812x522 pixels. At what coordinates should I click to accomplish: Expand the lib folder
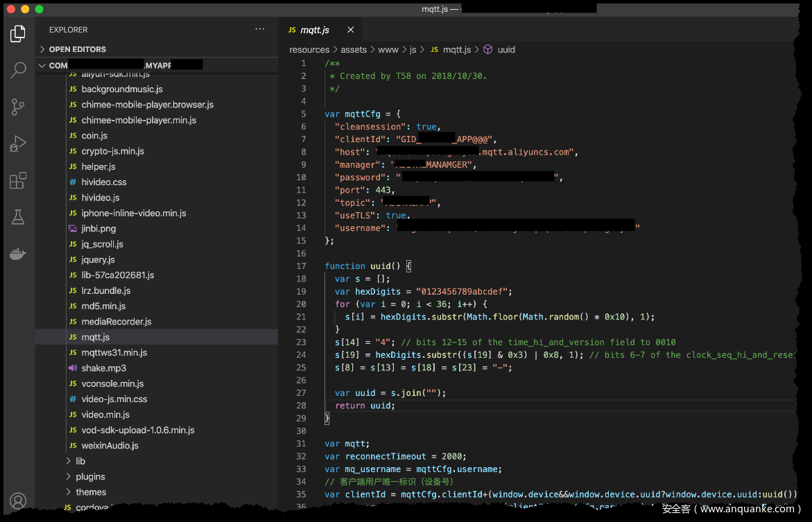click(80, 461)
